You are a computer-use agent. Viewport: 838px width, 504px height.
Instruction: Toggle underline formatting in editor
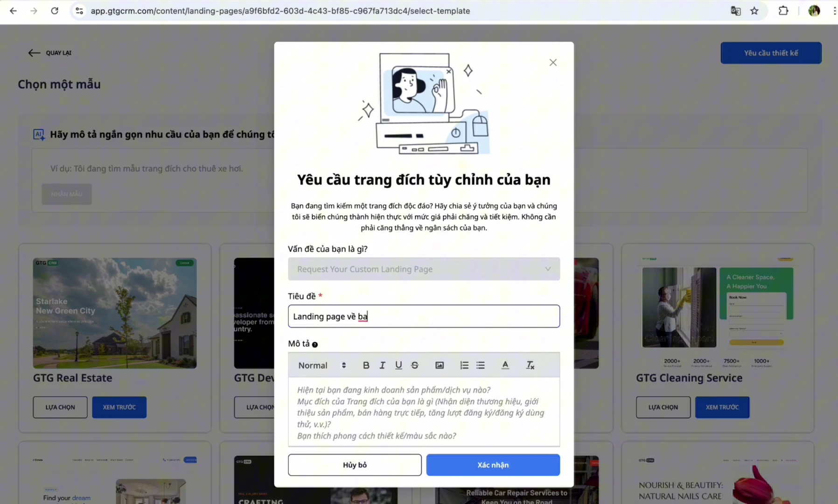tap(398, 365)
